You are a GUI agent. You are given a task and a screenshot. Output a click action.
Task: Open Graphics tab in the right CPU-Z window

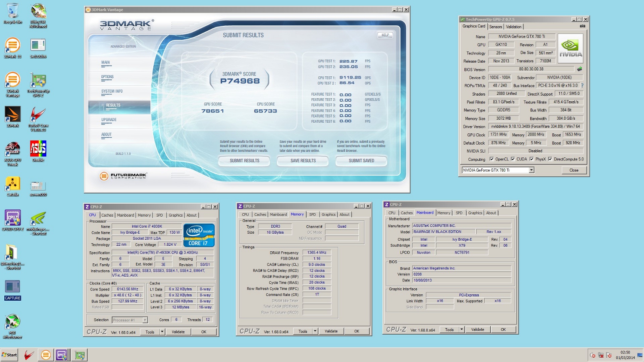click(x=475, y=213)
